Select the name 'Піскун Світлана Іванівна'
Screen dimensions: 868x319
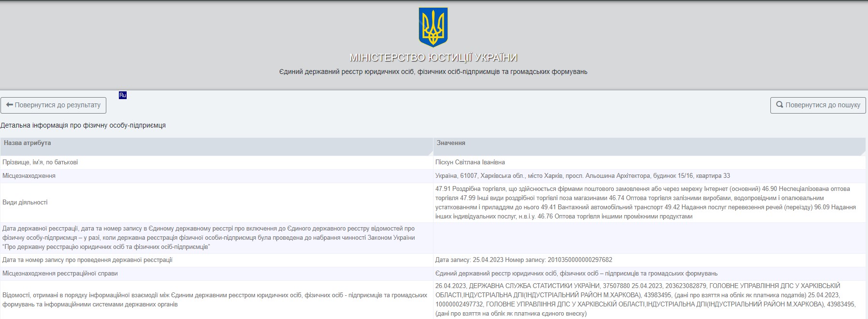(470, 162)
